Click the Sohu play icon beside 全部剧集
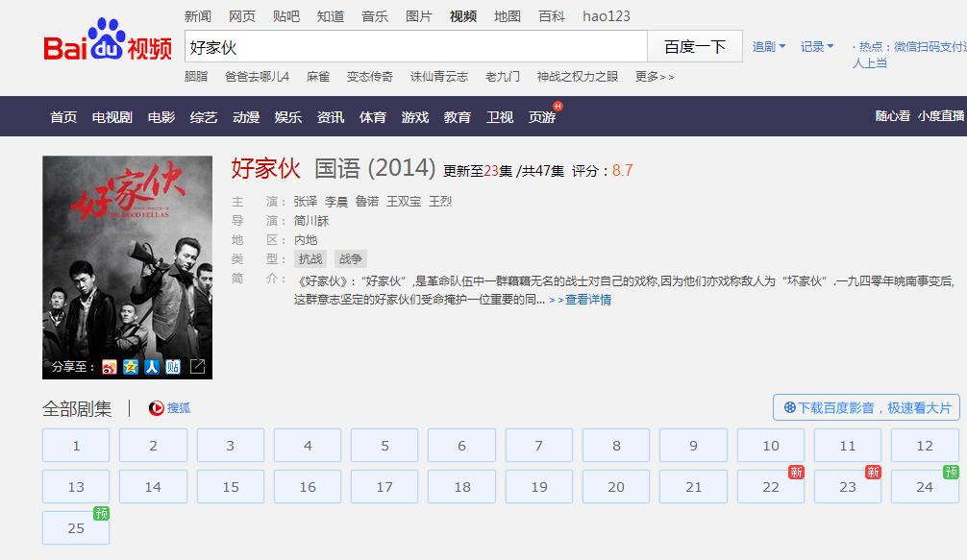Image resolution: width=967 pixels, height=560 pixels. pyautogui.click(x=156, y=407)
